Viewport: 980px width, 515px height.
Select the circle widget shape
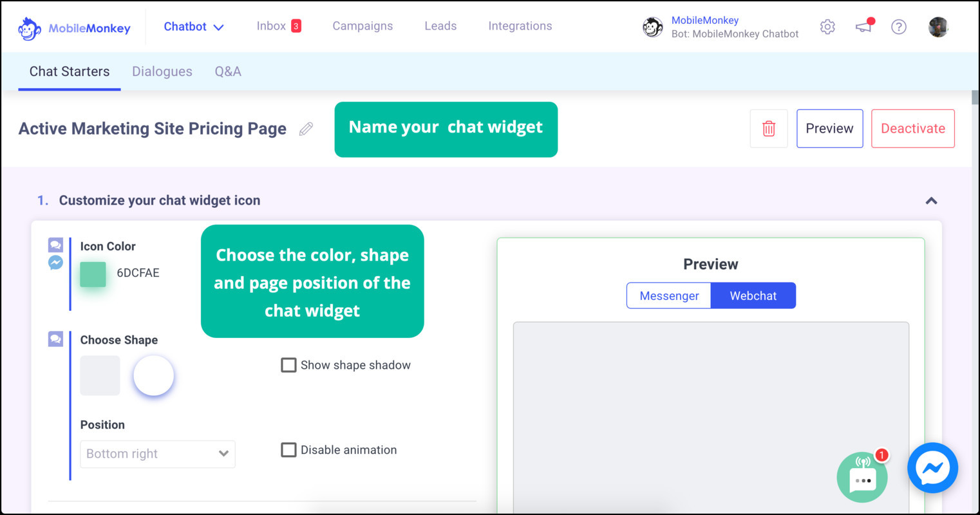[x=153, y=375]
